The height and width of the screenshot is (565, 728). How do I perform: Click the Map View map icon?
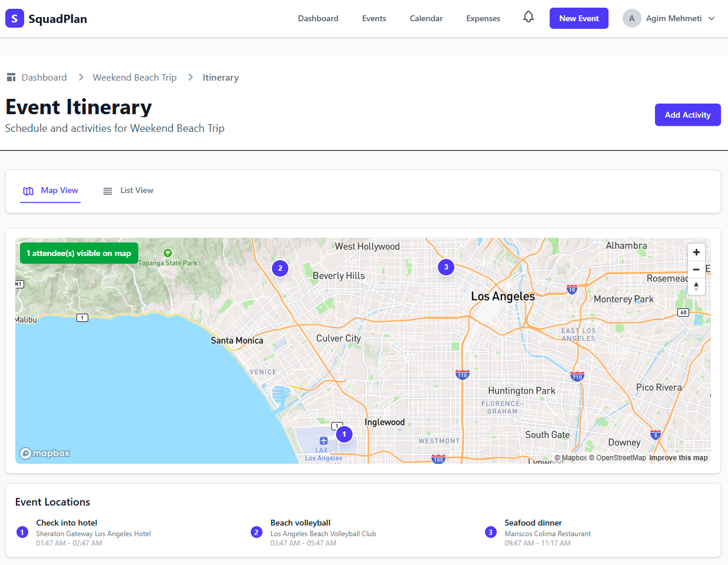coord(28,191)
